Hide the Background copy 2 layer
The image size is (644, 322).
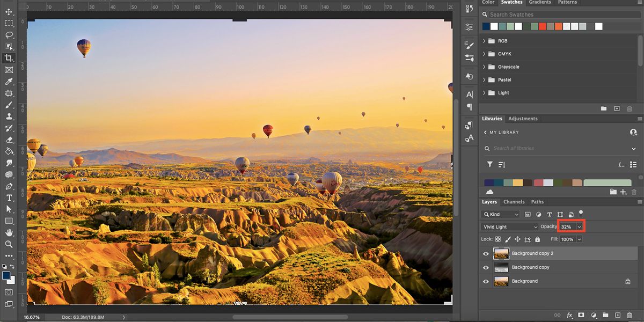tap(486, 253)
